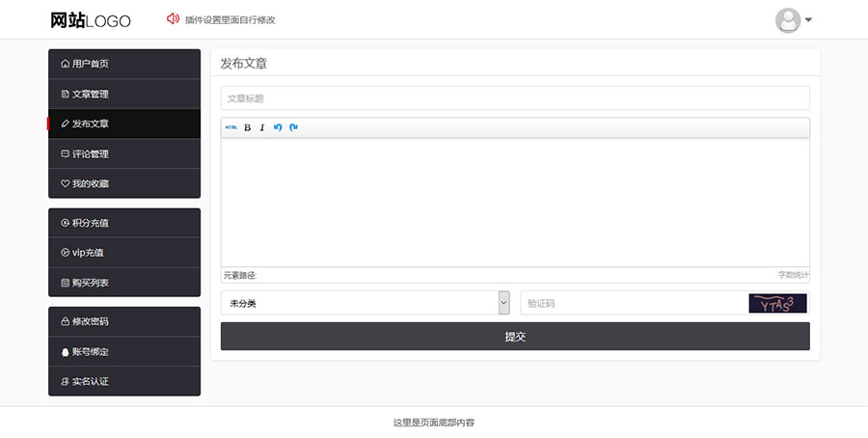
Task: Expand the arrow beside the user avatar
Action: 808,20
